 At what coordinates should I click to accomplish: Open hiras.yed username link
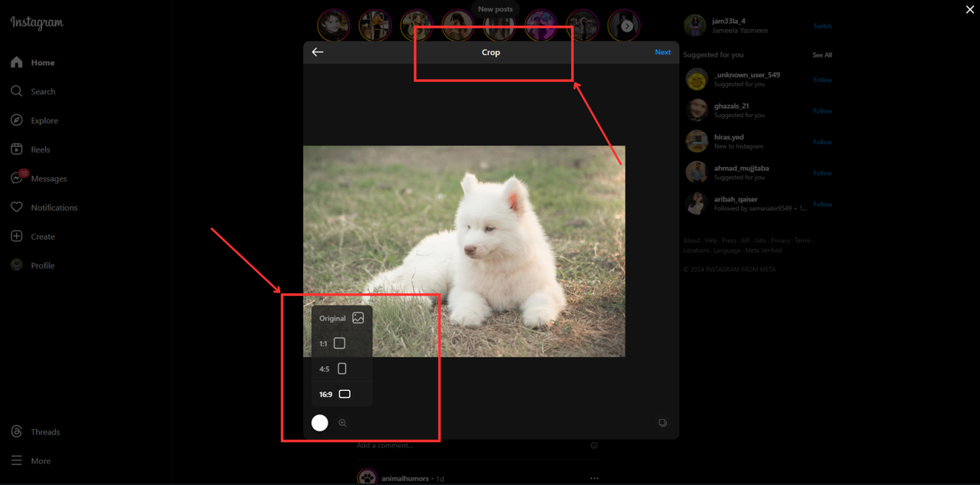[x=729, y=137]
